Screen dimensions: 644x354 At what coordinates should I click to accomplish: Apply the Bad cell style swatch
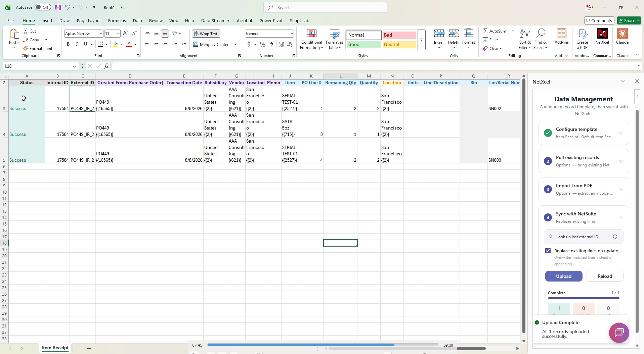click(x=399, y=35)
